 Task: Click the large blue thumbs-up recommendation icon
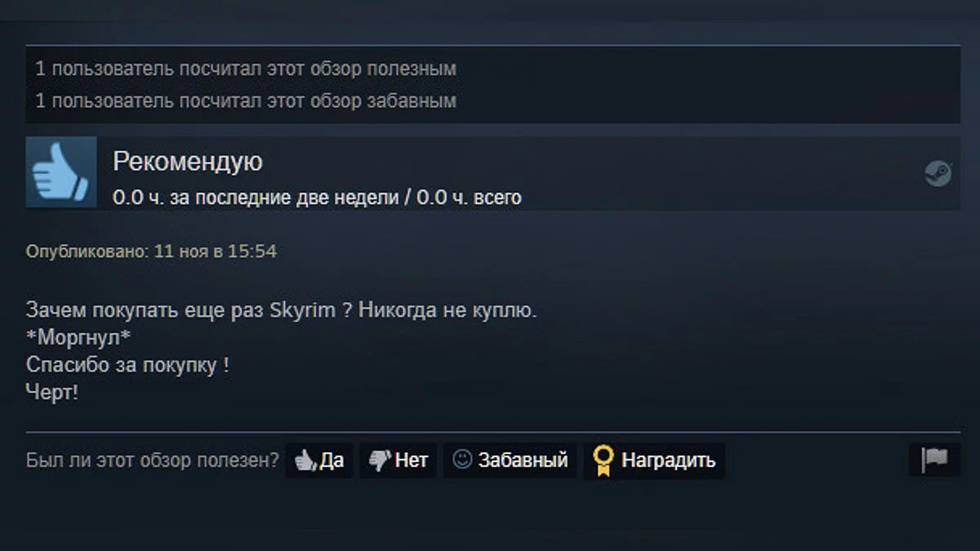pyautogui.click(x=61, y=171)
